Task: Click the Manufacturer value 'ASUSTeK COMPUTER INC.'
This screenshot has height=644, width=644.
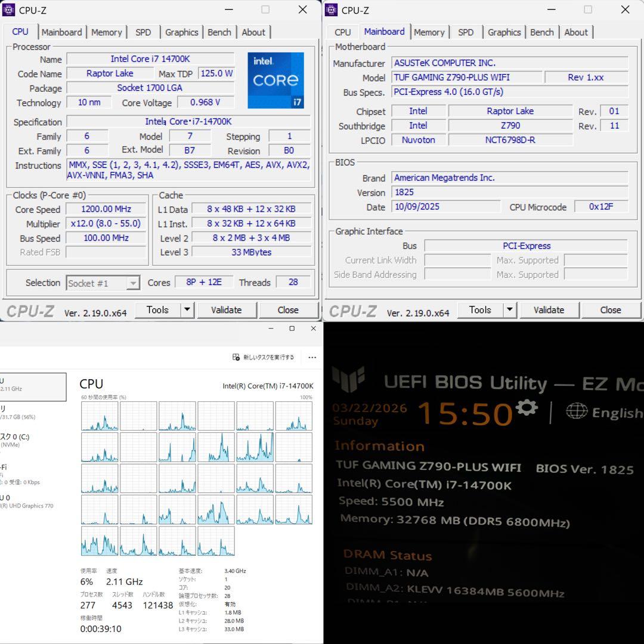Action: point(509,63)
